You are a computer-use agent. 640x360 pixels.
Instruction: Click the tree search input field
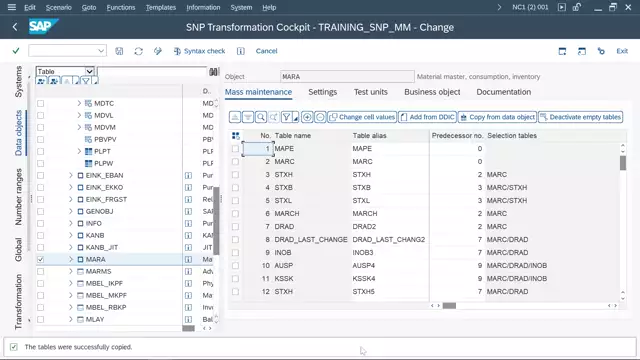[152, 71]
